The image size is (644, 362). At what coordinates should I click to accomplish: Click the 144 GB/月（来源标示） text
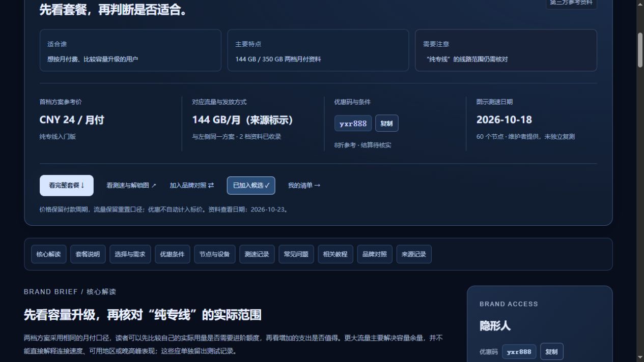click(x=243, y=120)
